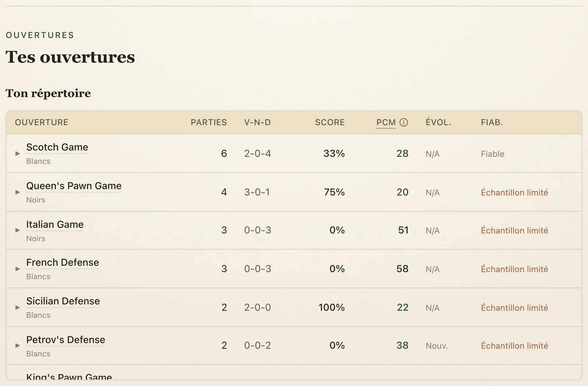Open the Petrov's Defense link
Screen dimensions: 588x386
click(x=65, y=340)
